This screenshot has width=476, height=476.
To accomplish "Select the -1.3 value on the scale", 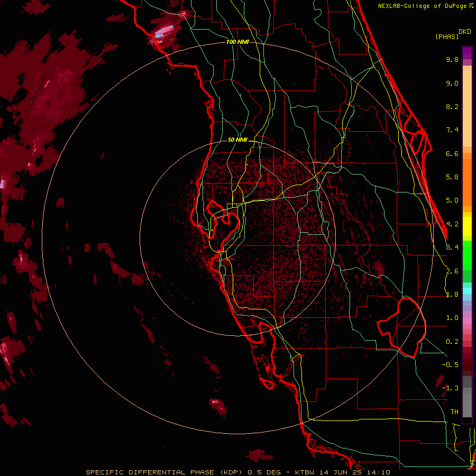I will point(450,388).
